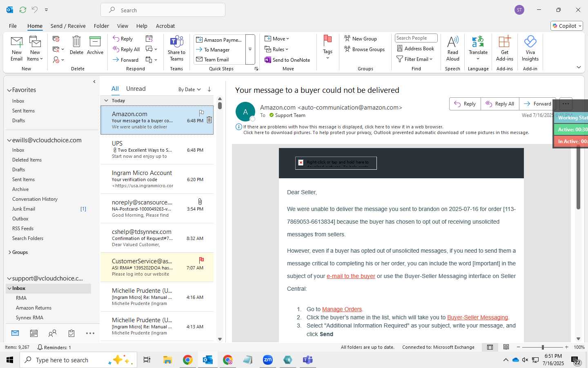The height and width of the screenshot is (368, 588).
Task: Open Tasks view icon
Action: pyautogui.click(x=71, y=333)
